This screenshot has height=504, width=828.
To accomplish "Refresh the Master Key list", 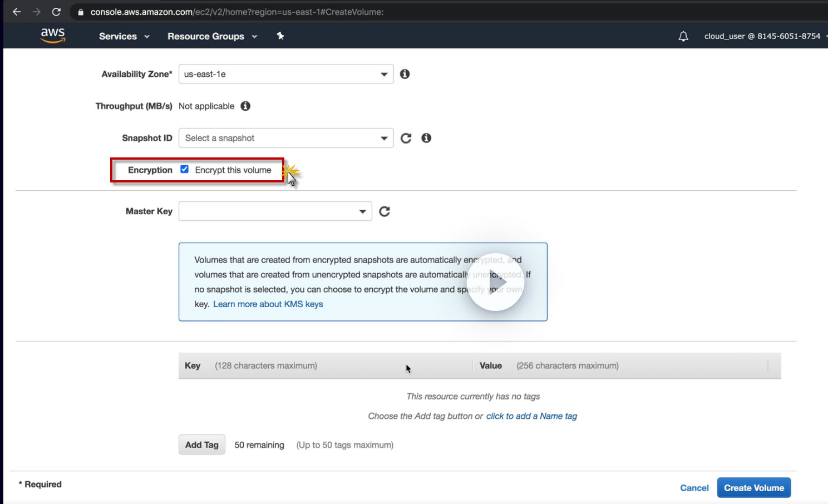I will (x=385, y=211).
